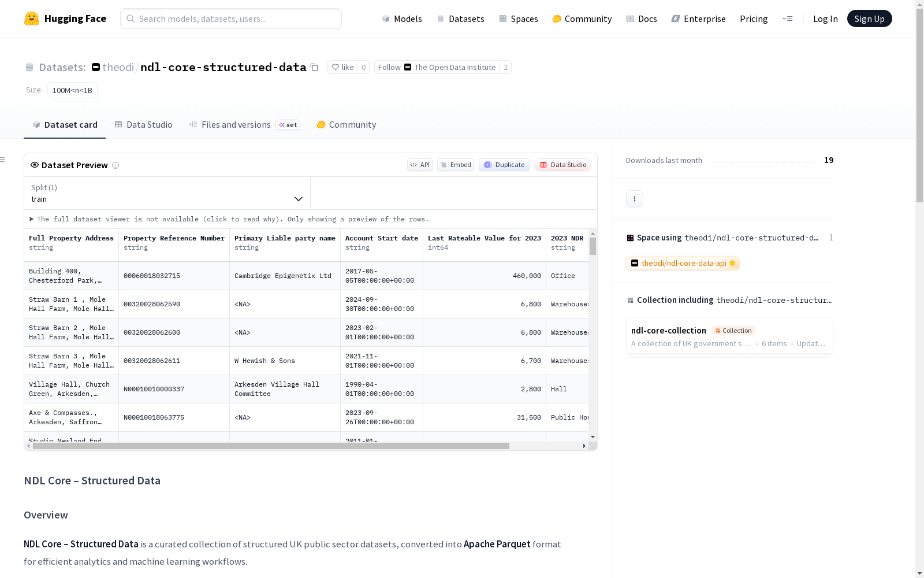Click the Sign Up button
Screen dimensions: 924x578
(870, 18)
